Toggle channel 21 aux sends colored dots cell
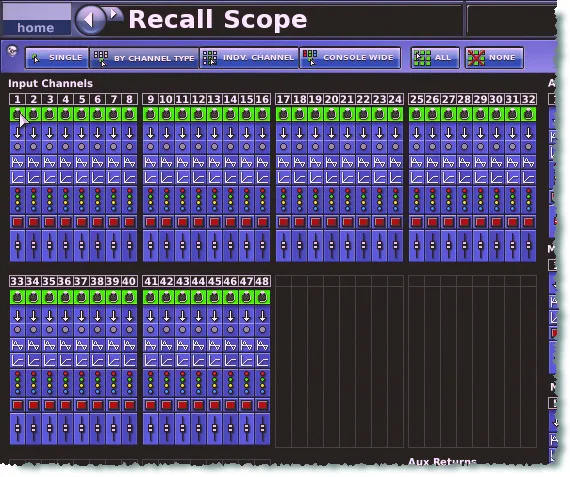The image size is (570, 477). [348, 200]
